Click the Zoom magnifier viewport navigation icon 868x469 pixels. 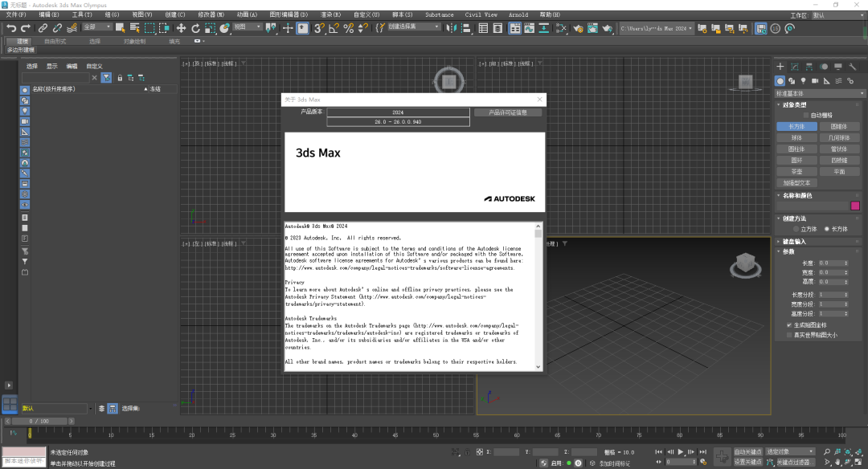point(826,452)
